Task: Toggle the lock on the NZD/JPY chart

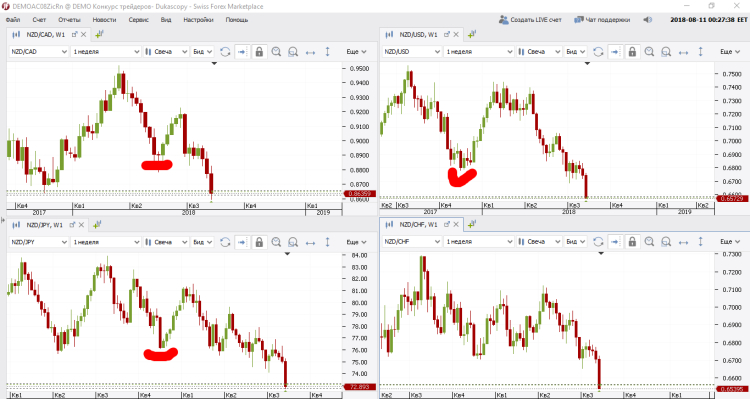Action: coord(259,242)
